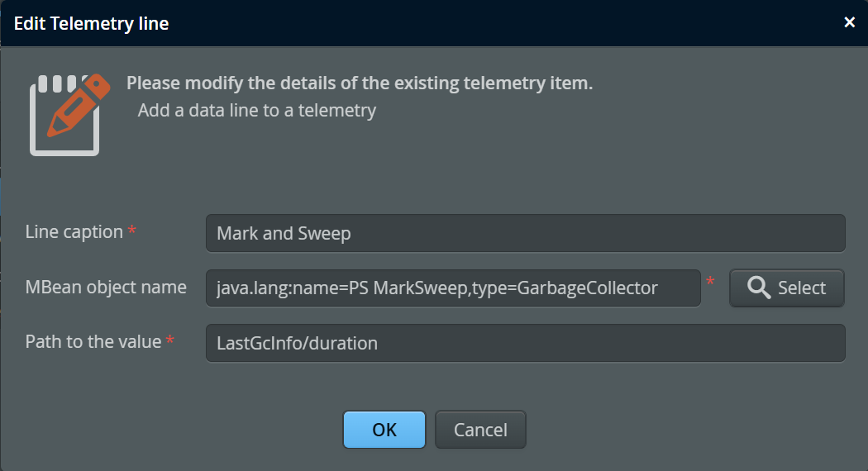Screen dimensions: 868x471
Task: Click the magnifier icon on Select button
Action: (758, 288)
